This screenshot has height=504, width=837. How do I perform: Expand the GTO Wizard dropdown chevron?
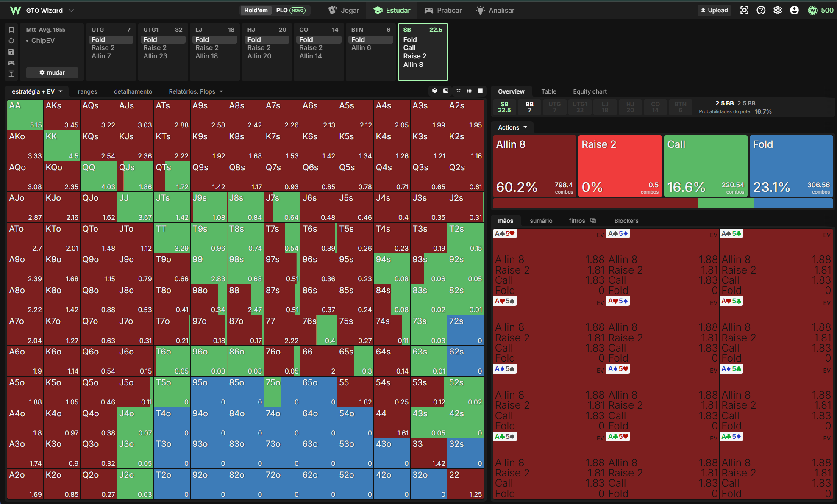tap(71, 10)
